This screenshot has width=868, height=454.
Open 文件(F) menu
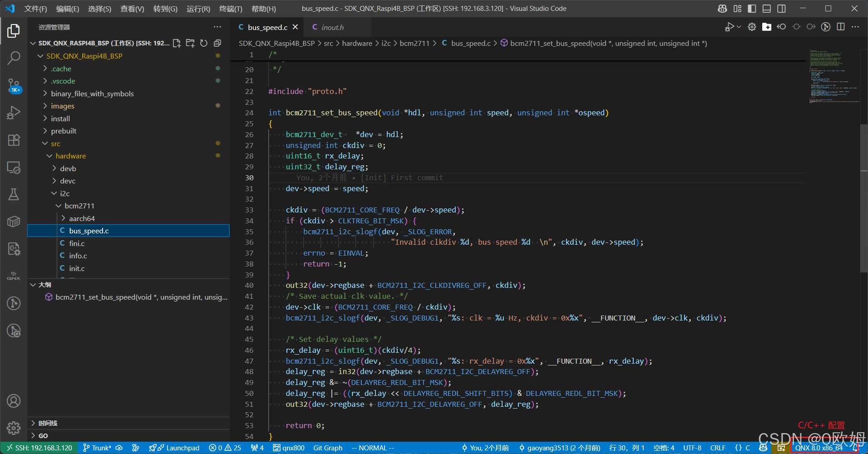coord(35,9)
